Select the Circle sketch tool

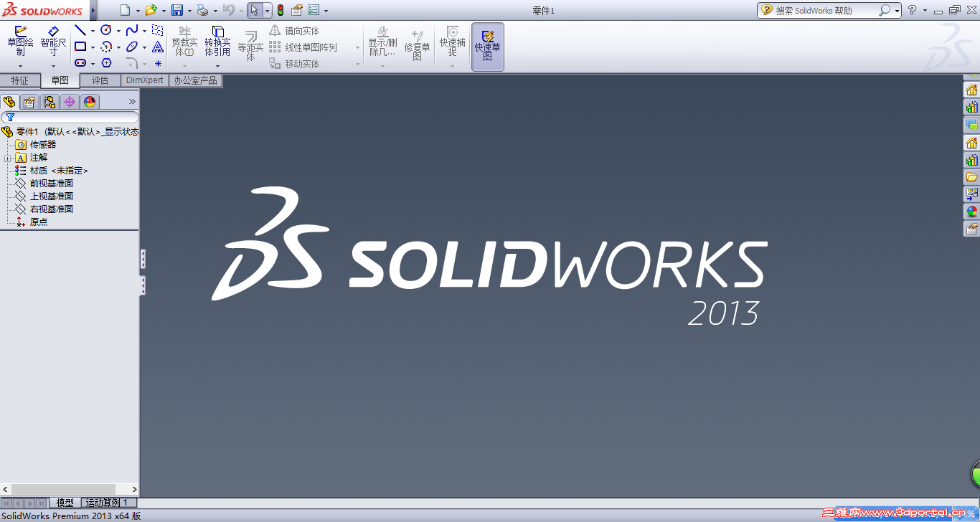tap(106, 30)
